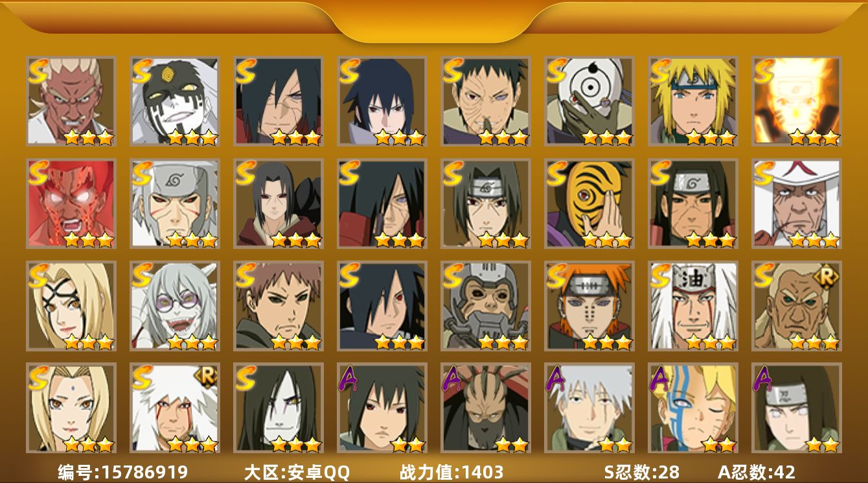Click the server label 大区:安卓QQ
Screen dimensions: 868x483
pos(297,472)
